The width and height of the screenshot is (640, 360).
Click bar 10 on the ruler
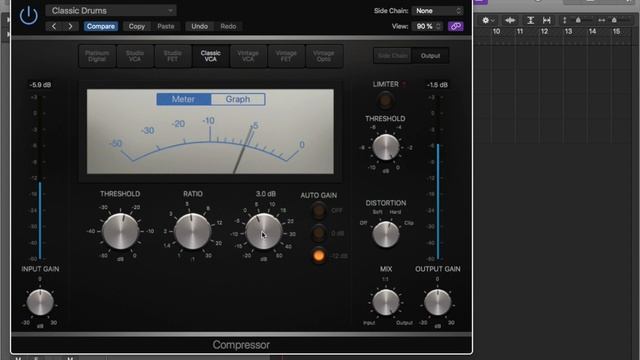click(496, 31)
